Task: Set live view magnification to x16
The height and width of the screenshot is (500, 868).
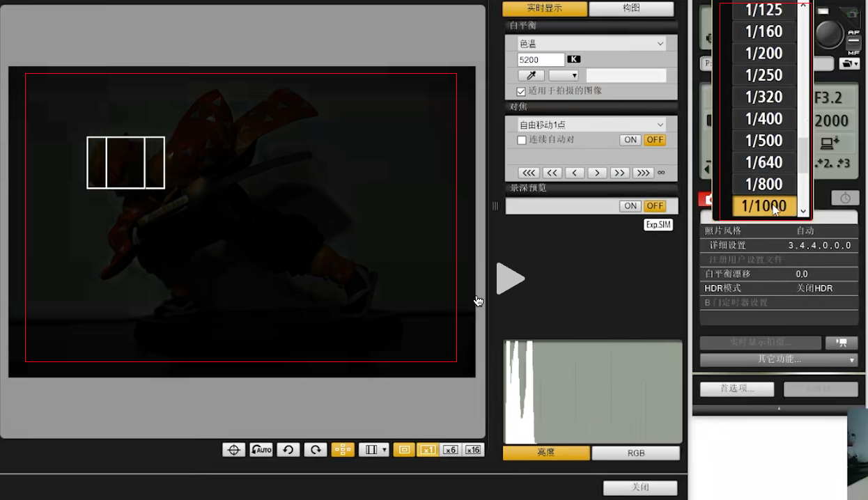Action: click(473, 450)
